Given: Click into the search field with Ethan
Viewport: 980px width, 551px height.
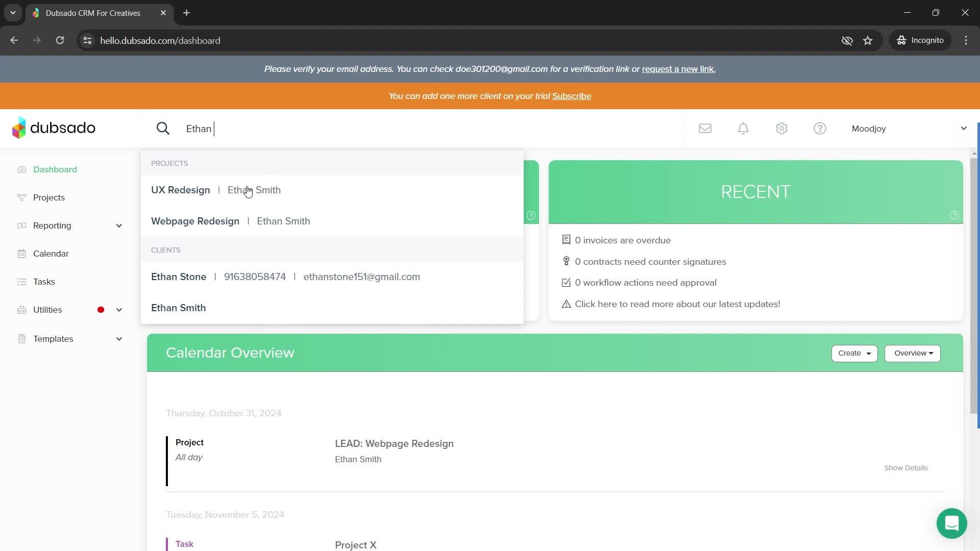Looking at the screenshot, I should pos(429,129).
